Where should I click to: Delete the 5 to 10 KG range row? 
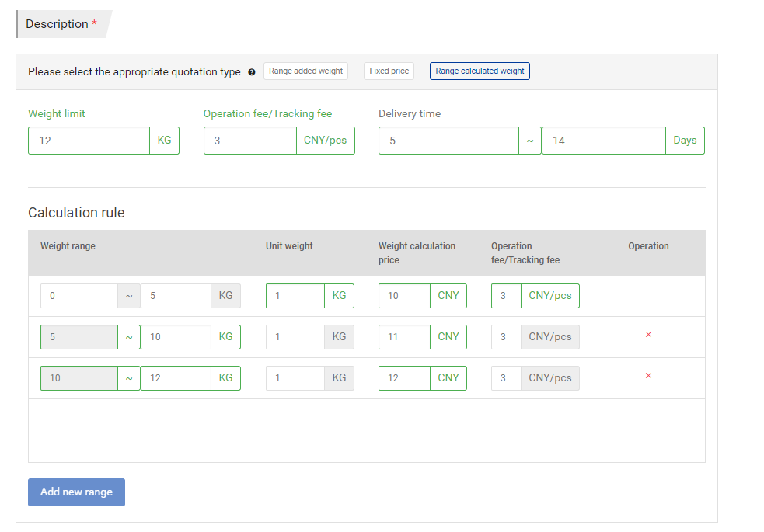click(648, 335)
